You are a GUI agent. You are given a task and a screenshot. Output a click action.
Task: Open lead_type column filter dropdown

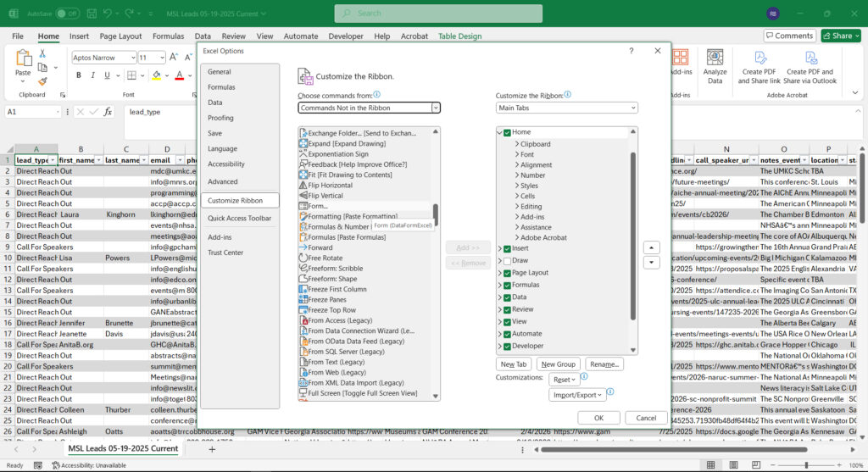click(53, 160)
